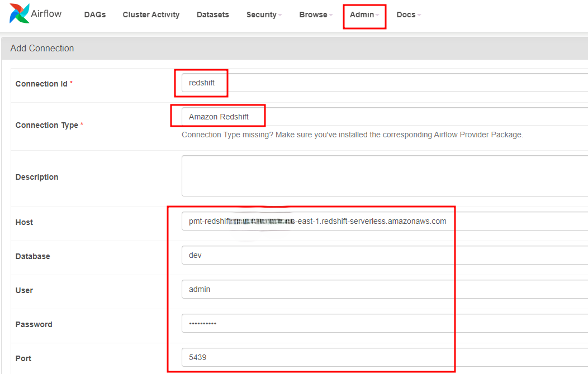This screenshot has height=374, width=588.
Task: Click the Airflow pinwheel logo
Action: (20, 13)
